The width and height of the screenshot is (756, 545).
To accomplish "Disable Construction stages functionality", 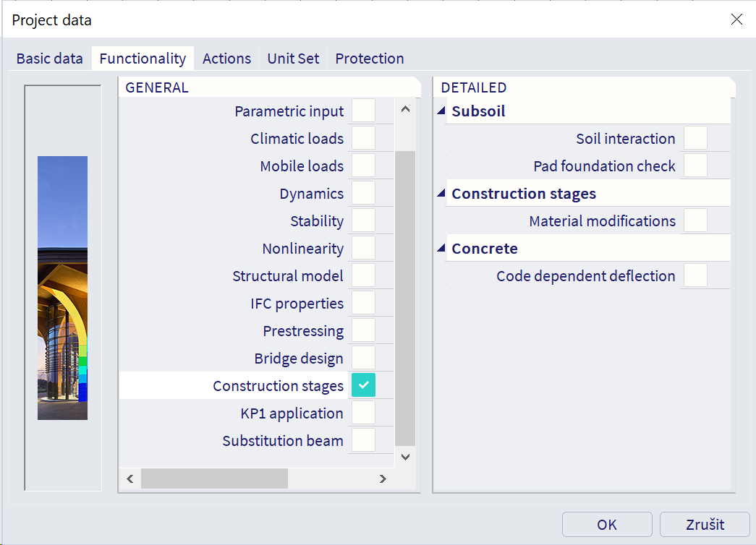I will [x=363, y=385].
